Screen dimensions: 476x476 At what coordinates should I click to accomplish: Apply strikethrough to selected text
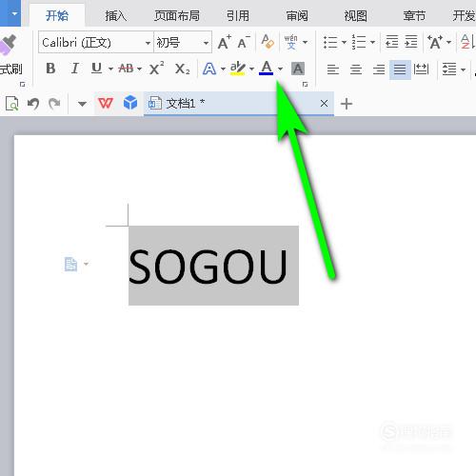(126, 69)
